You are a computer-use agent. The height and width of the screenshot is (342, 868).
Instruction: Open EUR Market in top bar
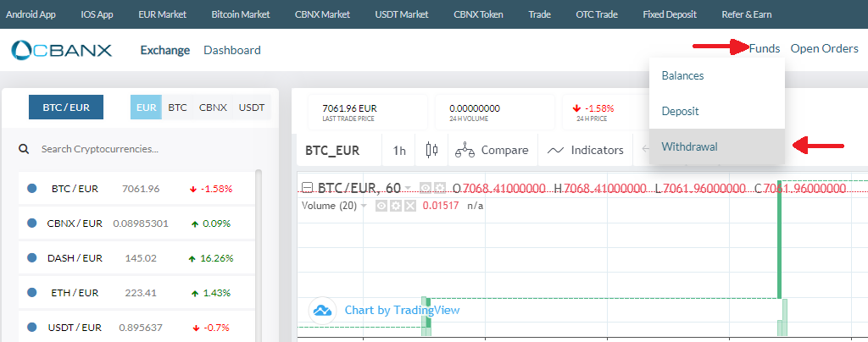tap(162, 14)
